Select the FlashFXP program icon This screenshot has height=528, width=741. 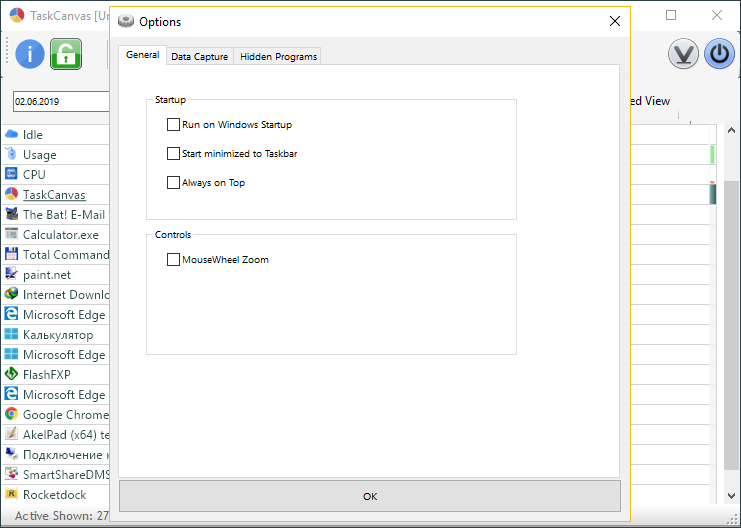click(11, 374)
